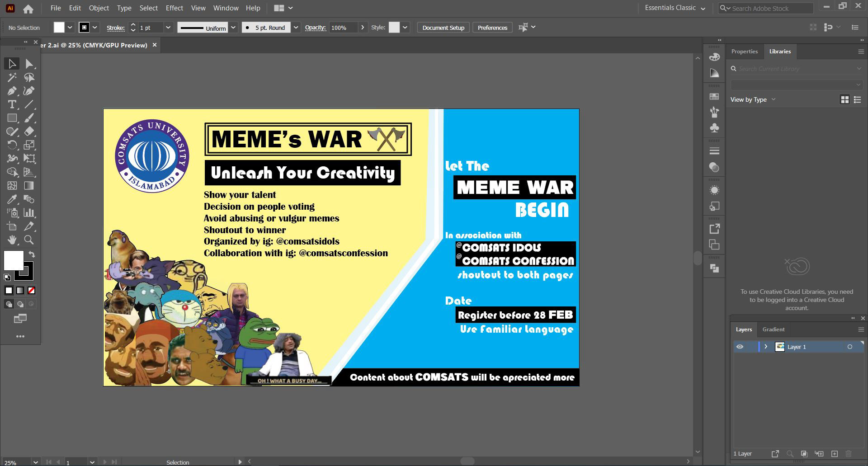Toggle Draw Normal mode
Viewport: 868px width, 466px height.
[9, 304]
